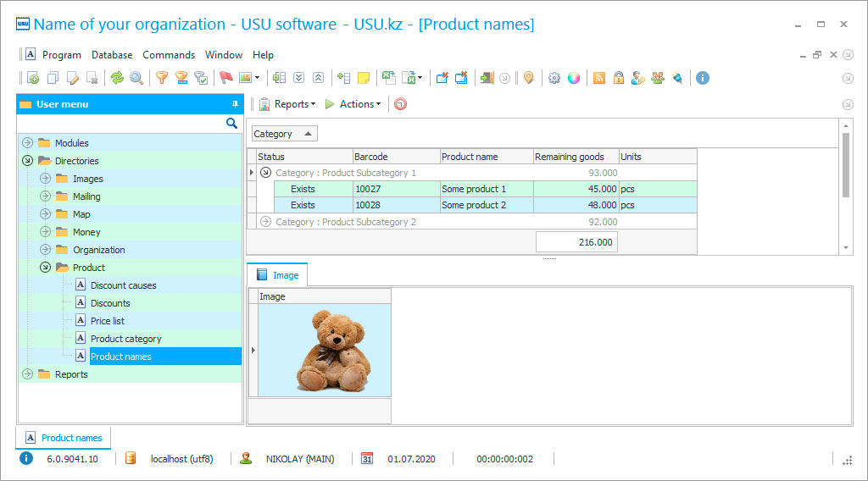
Task: Expand the Modules folder in tree
Action: (x=27, y=143)
